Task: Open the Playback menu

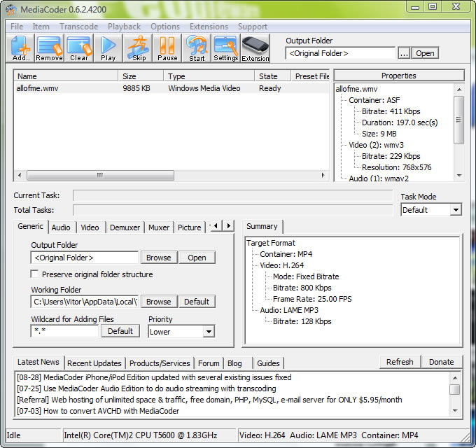Action: [x=124, y=27]
